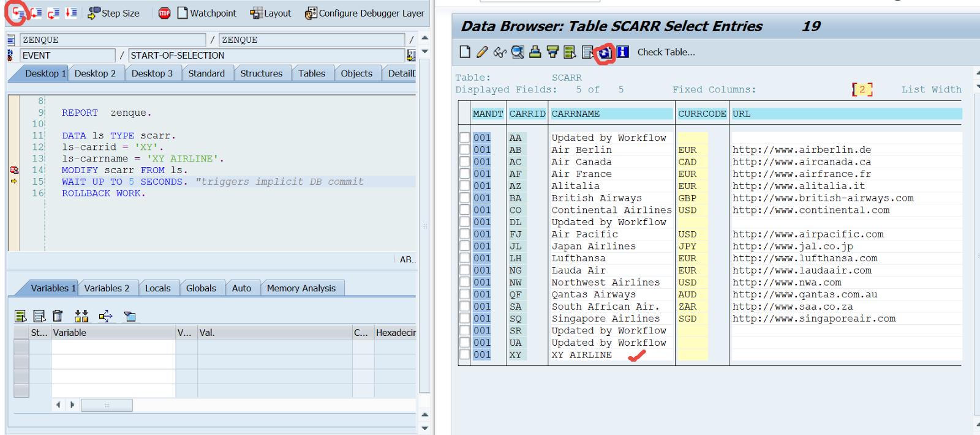Click the trash can icon in Variables
This screenshot has width=980, height=435.
click(58, 316)
